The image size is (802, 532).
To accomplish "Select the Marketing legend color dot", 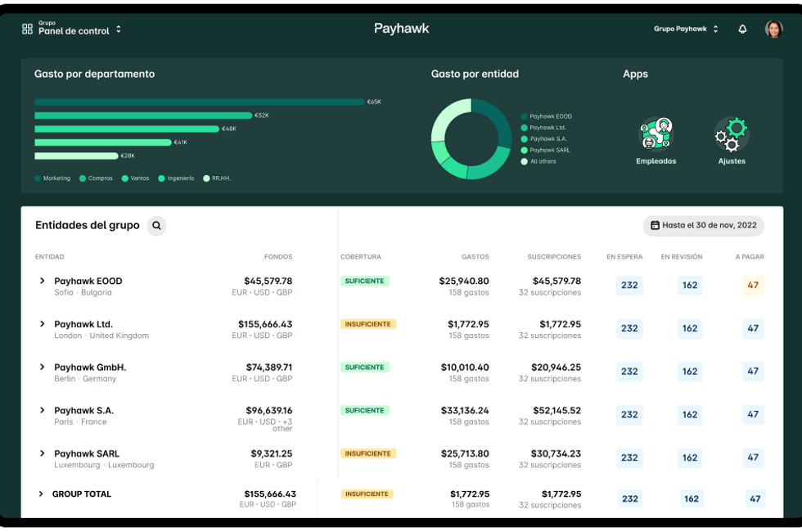I will click(38, 178).
